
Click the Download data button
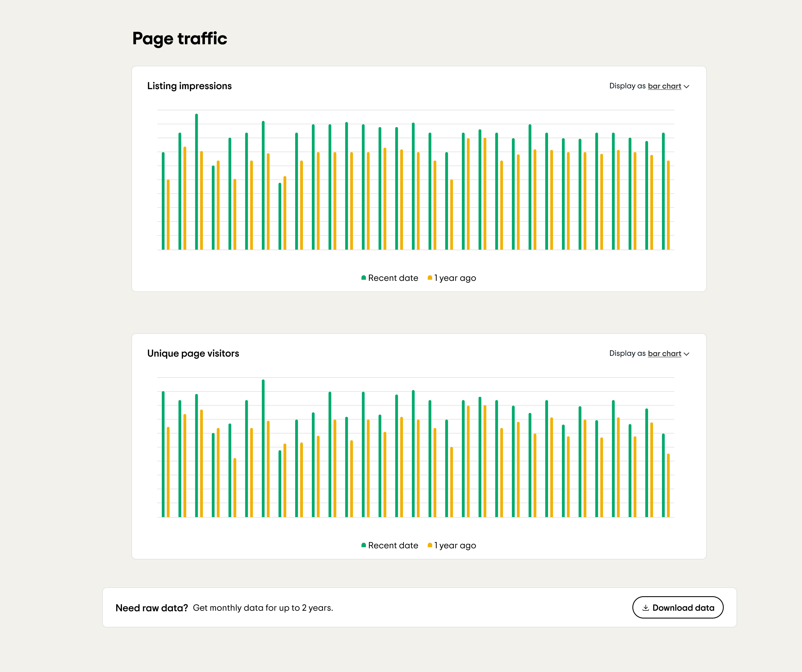point(678,607)
